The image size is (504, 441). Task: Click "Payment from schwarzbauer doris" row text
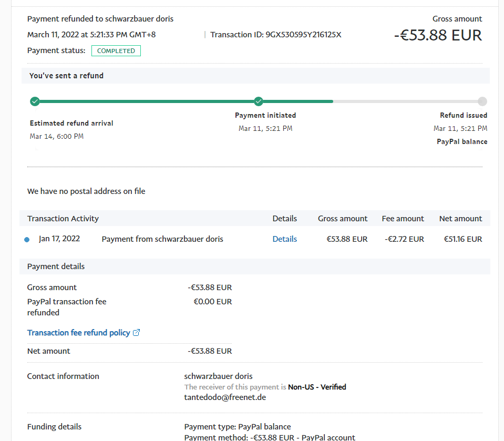coord(162,239)
